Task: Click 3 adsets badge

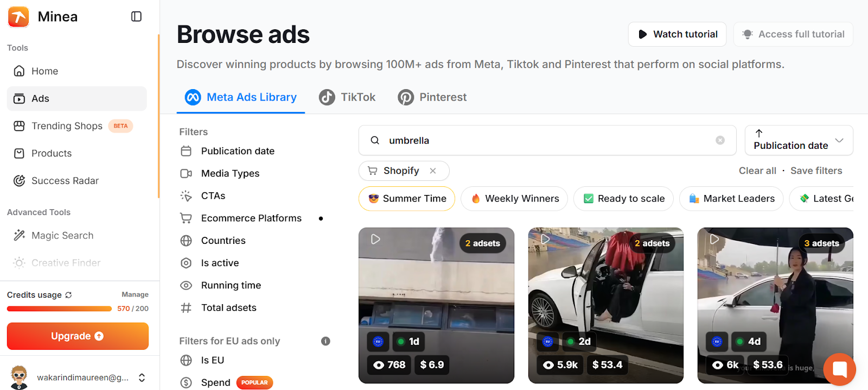Action: coord(821,243)
